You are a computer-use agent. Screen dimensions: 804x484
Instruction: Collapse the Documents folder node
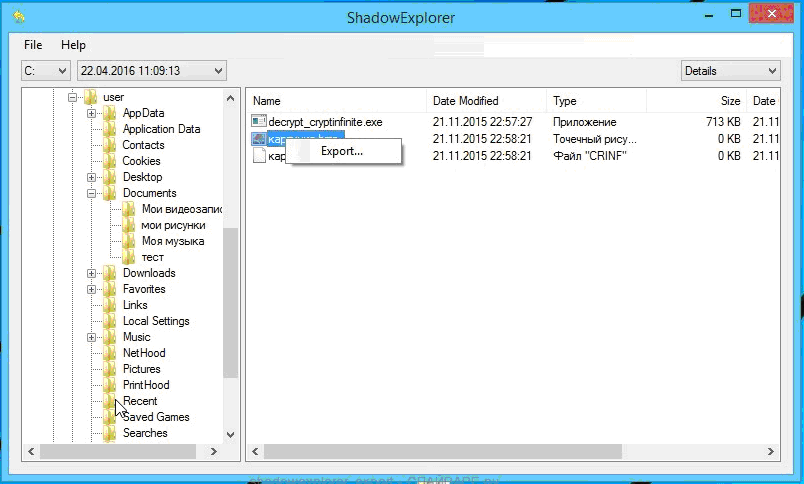click(x=91, y=193)
